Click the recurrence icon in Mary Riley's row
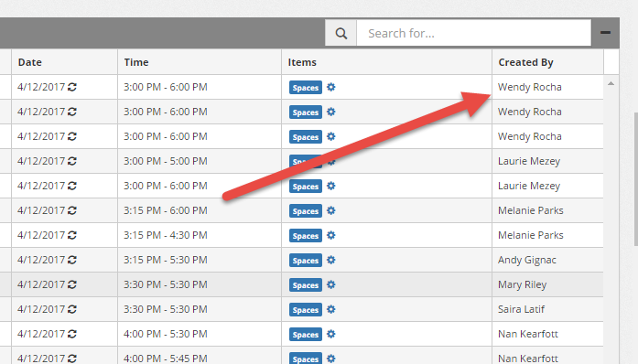638x364 pixels. click(x=72, y=284)
